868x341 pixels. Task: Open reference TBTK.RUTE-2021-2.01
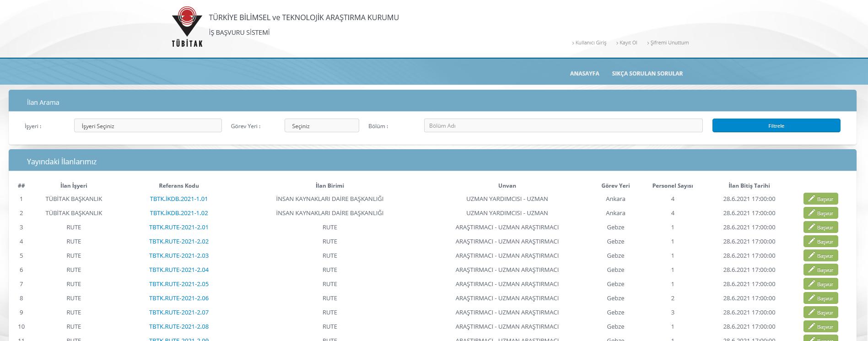[x=179, y=227]
